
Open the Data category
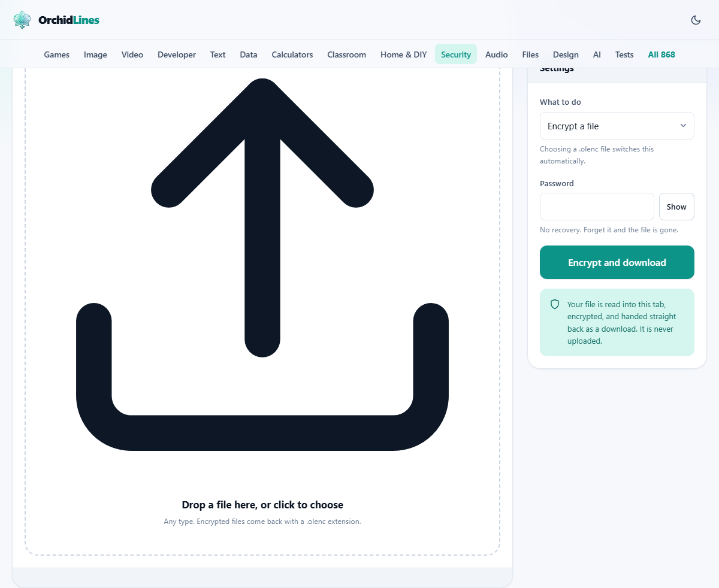pos(249,54)
